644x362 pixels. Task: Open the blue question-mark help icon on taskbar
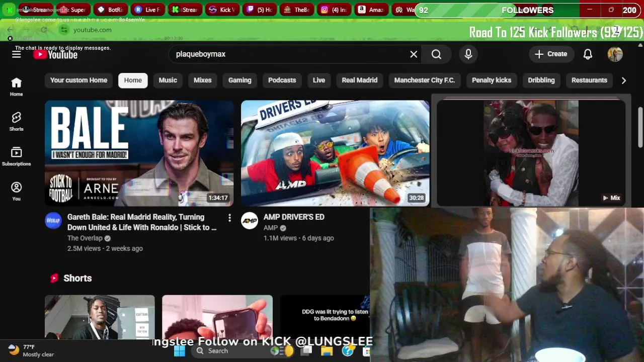[347, 351]
